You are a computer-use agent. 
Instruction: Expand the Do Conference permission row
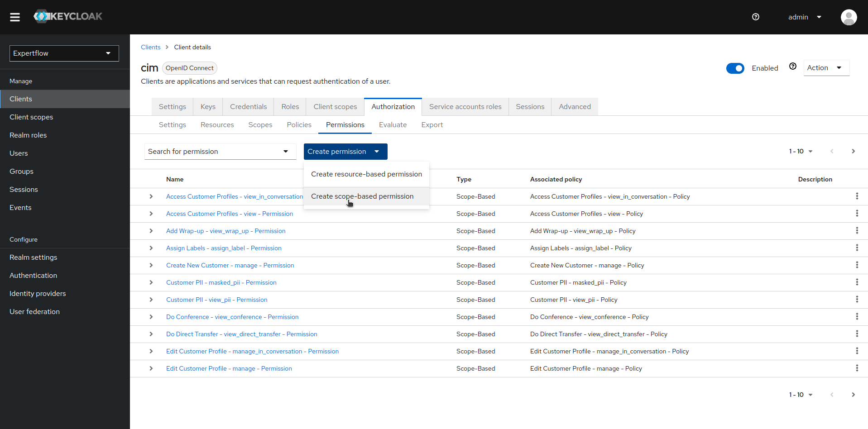pos(151,317)
